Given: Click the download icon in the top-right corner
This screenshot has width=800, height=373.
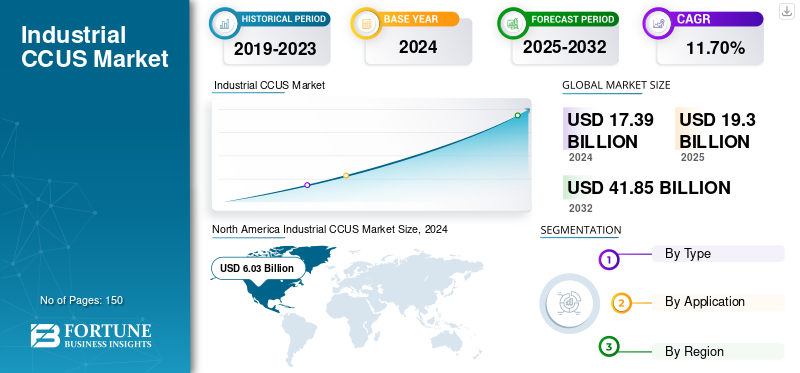Looking at the screenshot, I should [787, 11].
